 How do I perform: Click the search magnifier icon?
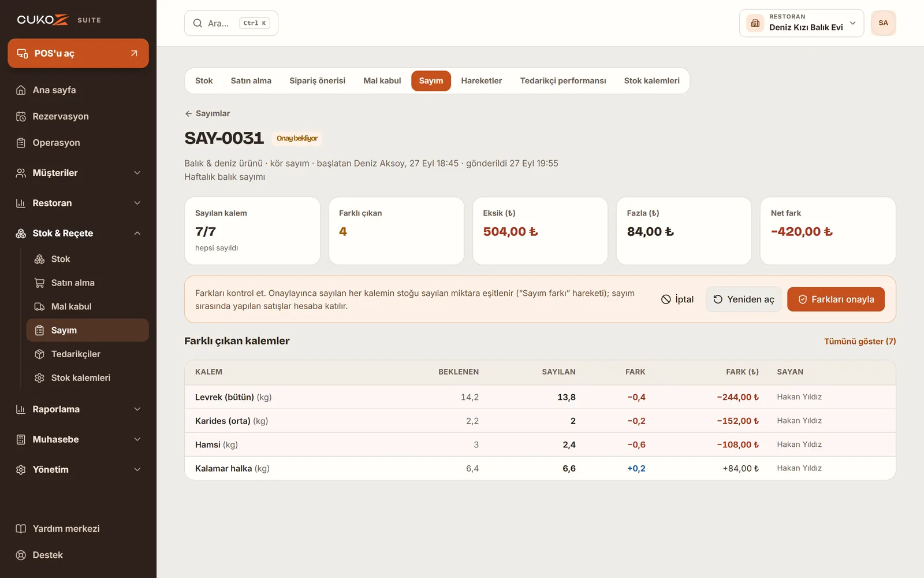pyautogui.click(x=198, y=23)
